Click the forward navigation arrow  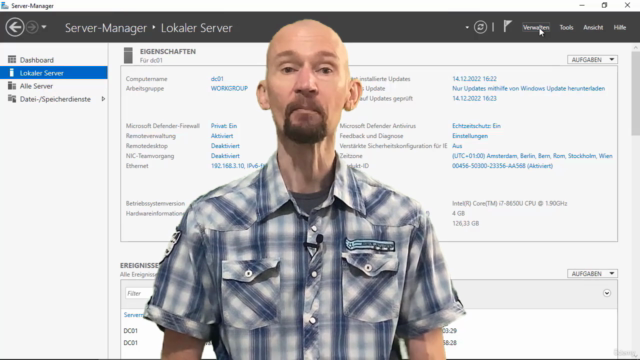point(32,27)
